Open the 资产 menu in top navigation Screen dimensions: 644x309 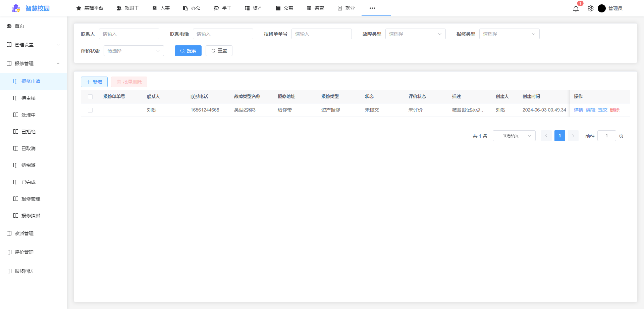(253, 8)
